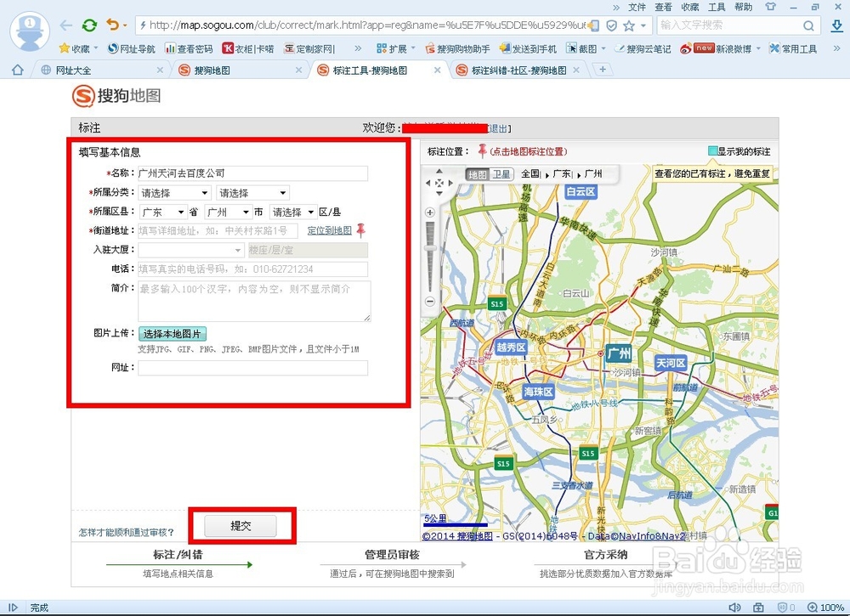The width and height of the screenshot is (850, 616).
Task: Click the user avatar icon
Action: [x=30, y=31]
